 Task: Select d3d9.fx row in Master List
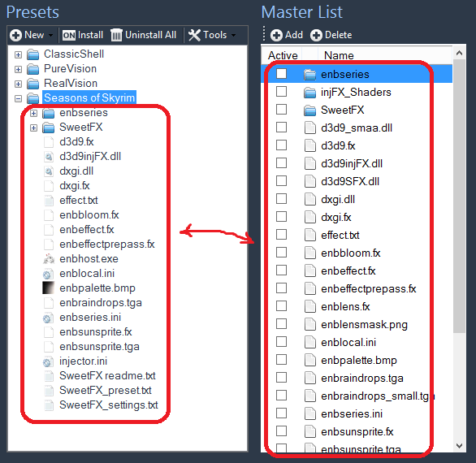click(x=357, y=145)
